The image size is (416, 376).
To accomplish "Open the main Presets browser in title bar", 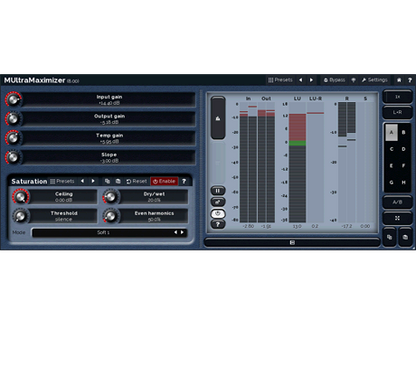I will click(280, 80).
